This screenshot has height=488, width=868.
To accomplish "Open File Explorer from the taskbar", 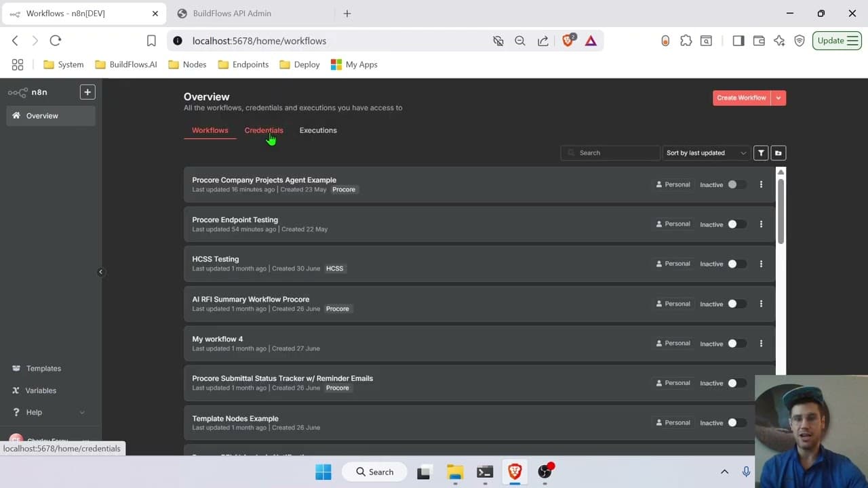I will tap(454, 472).
